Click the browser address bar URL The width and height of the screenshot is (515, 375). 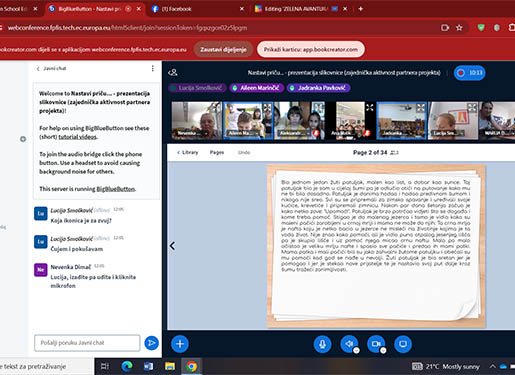[x=127, y=28]
